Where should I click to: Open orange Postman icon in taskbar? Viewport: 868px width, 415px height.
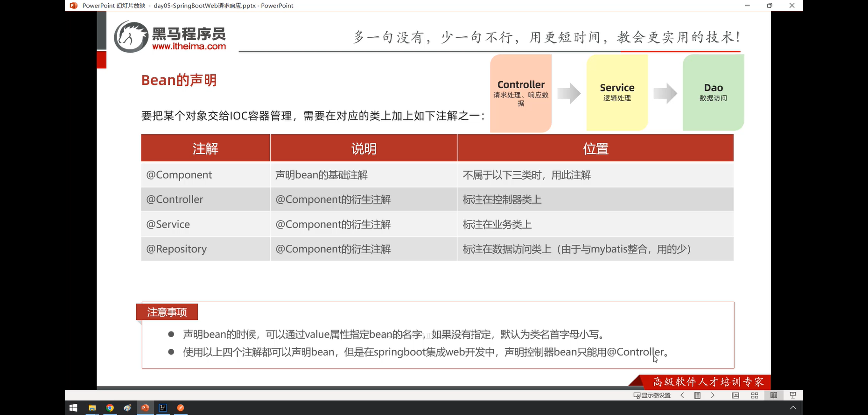point(181,408)
